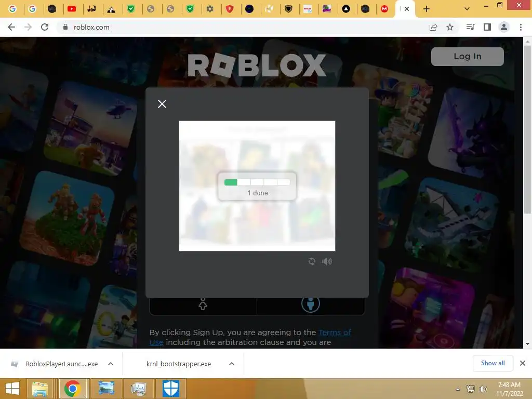Viewport: 532px width, 399px height.
Task: Click the volume tray icon
Action: pos(483,389)
